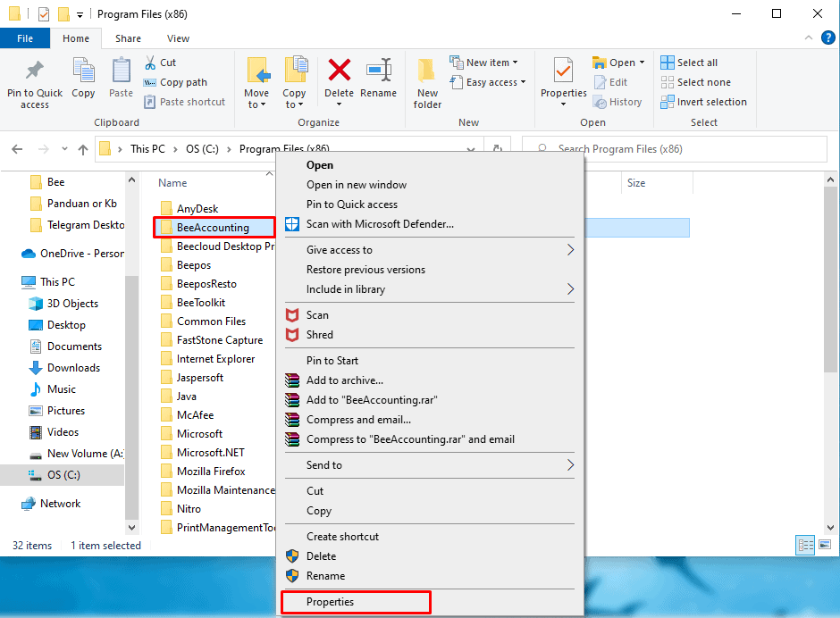Viewport: 840px width, 618px height.
Task: Select OneDrive - Personal in the navigation pane
Action: [72, 254]
